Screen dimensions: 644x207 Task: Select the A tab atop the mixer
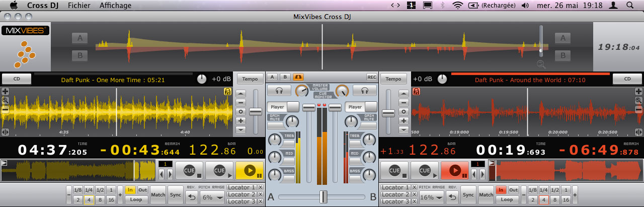pyautogui.click(x=272, y=77)
